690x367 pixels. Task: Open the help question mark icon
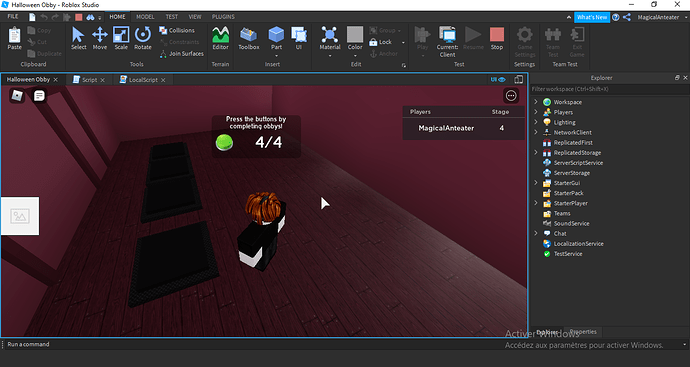[x=616, y=17]
